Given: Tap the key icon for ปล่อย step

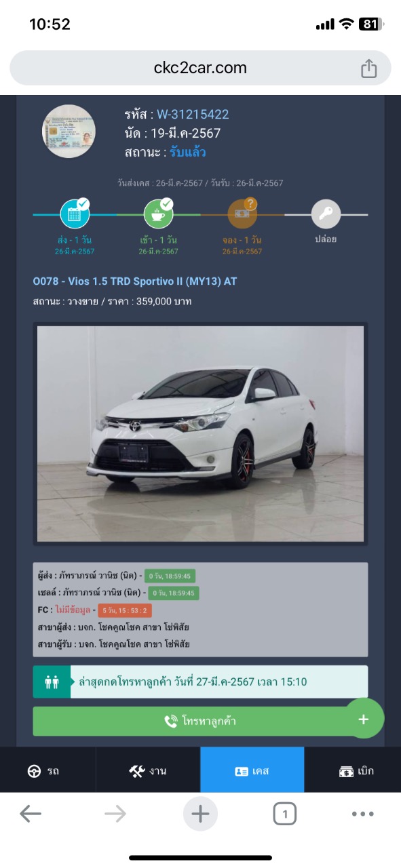Looking at the screenshot, I should tap(326, 214).
